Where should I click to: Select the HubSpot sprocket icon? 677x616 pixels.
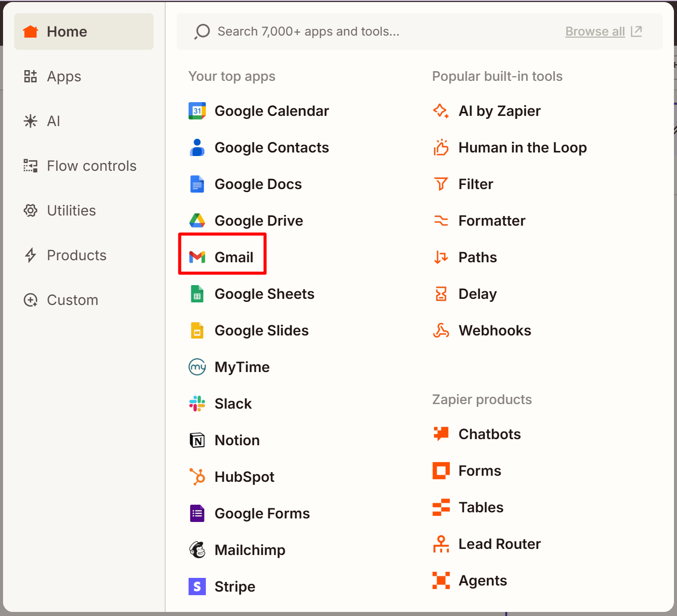197,477
